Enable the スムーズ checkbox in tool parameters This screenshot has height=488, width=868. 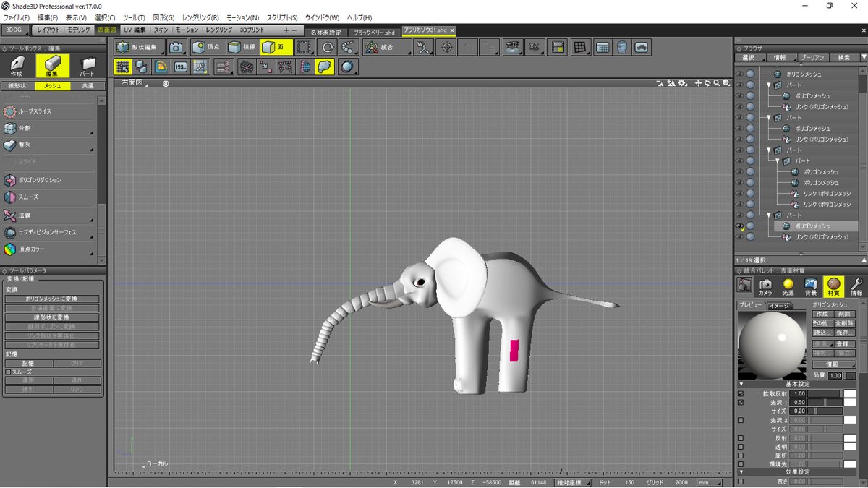(x=9, y=372)
